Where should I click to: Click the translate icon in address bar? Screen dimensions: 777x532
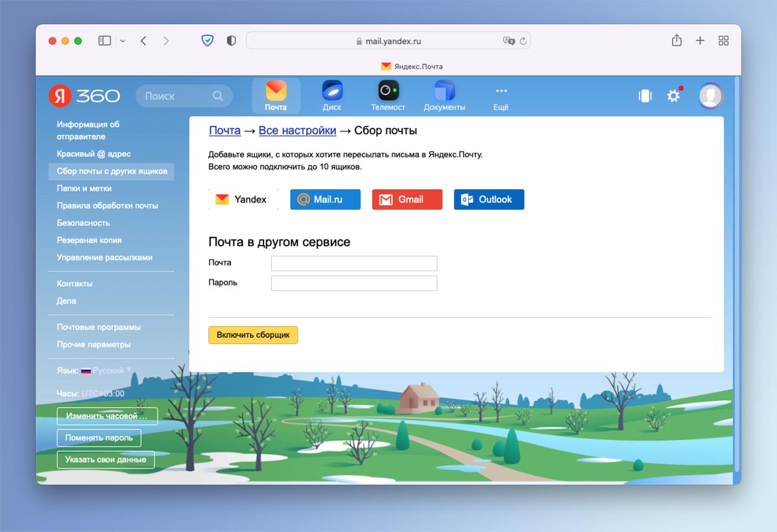[509, 41]
